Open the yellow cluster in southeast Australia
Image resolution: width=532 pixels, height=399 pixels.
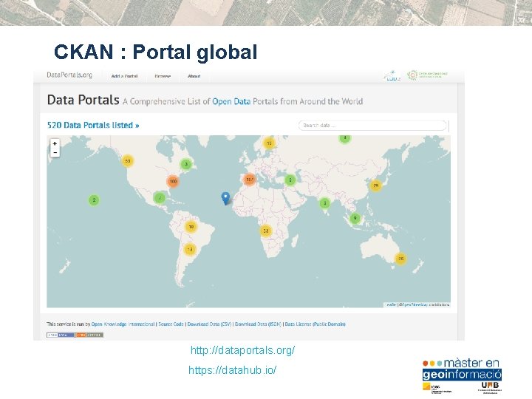pyautogui.click(x=400, y=259)
